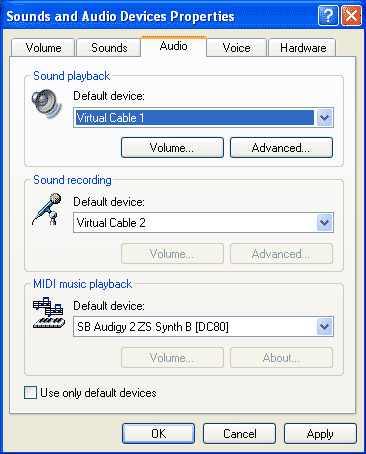Viewport: 366px width, 454px height.
Task: Open the Voice tab
Action: (x=236, y=48)
